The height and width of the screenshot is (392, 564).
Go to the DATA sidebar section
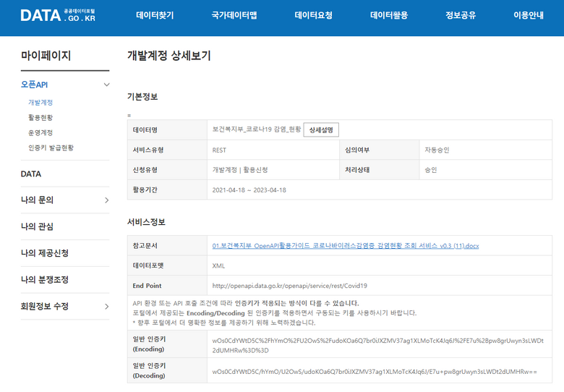coord(31,174)
